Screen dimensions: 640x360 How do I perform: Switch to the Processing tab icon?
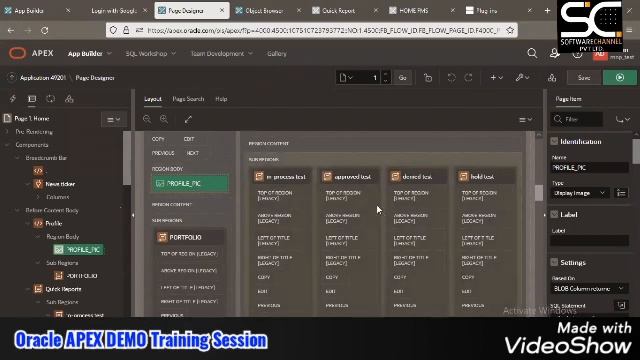pyautogui.click(x=51, y=99)
